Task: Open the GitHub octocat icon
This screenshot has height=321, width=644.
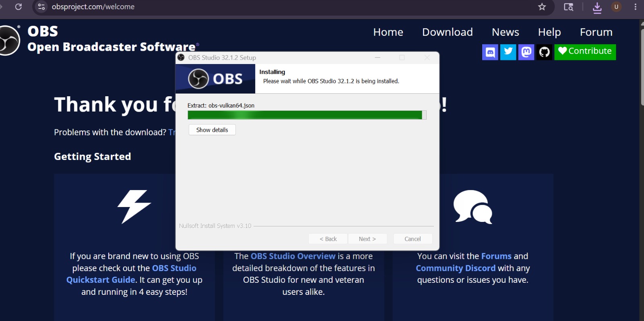Action: click(544, 52)
